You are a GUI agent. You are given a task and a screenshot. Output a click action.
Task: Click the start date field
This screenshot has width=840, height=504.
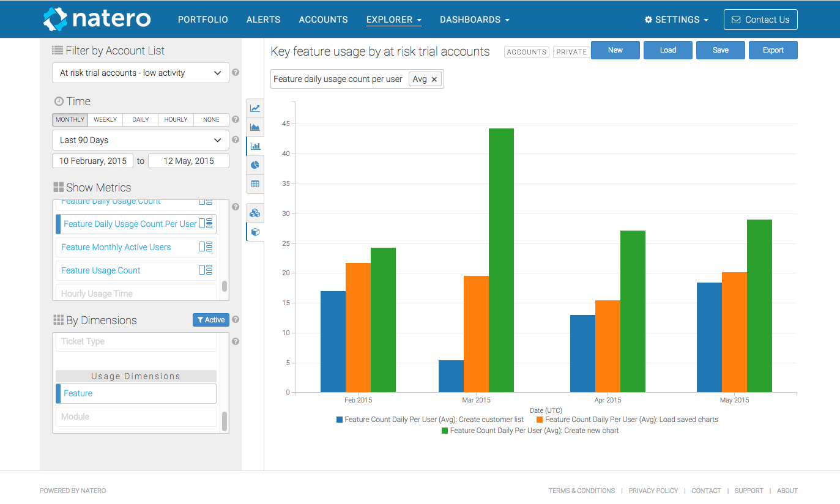click(93, 161)
